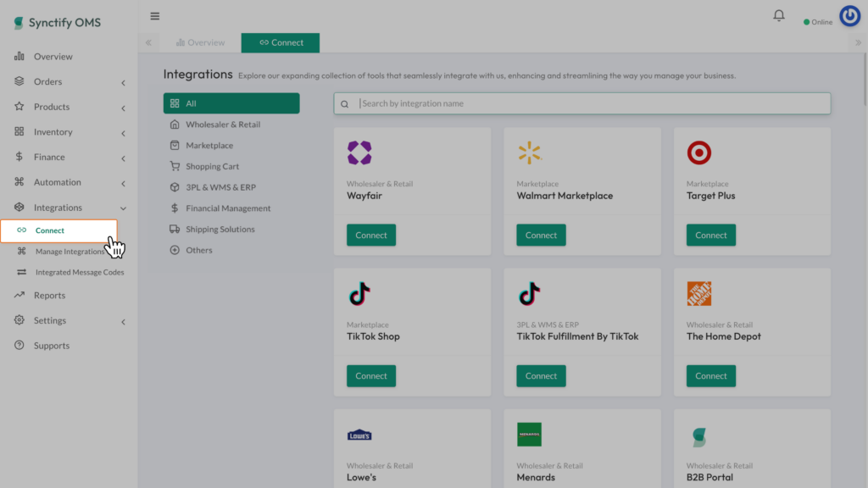This screenshot has width=868, height=488.
Task: Connect the Wayfair integration
Action: point(371,236)
